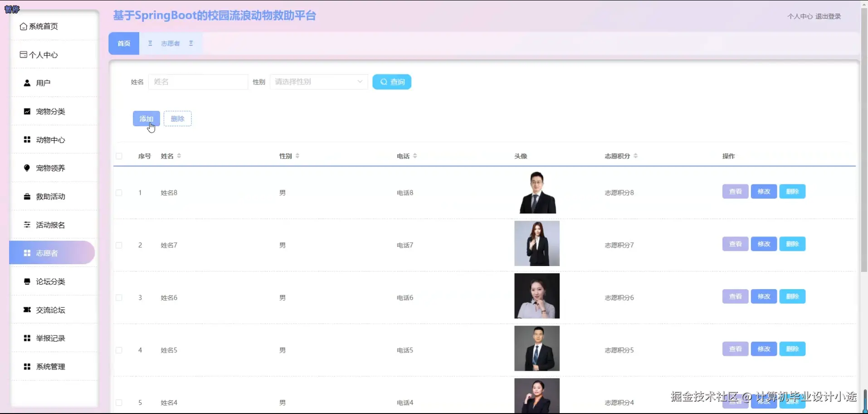This screenshot has height=414, width=868.
Task: Click the dashed 删除 button above table
Action: pos(177,118)
